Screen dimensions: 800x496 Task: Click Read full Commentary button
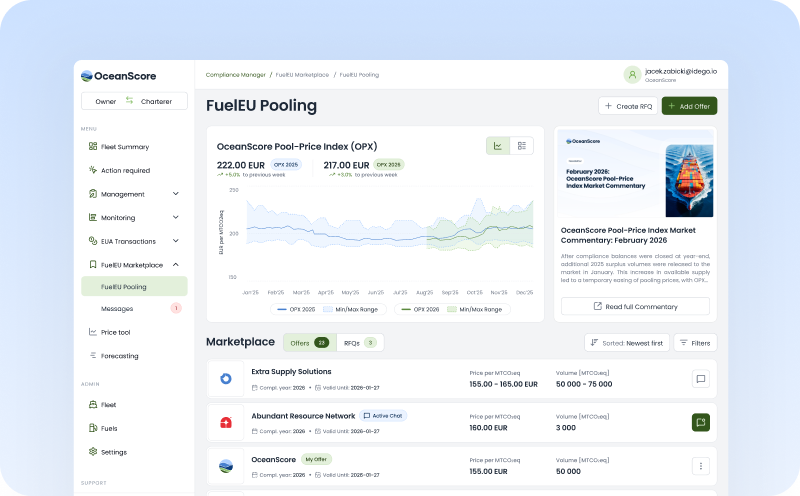tap(635, 306)
